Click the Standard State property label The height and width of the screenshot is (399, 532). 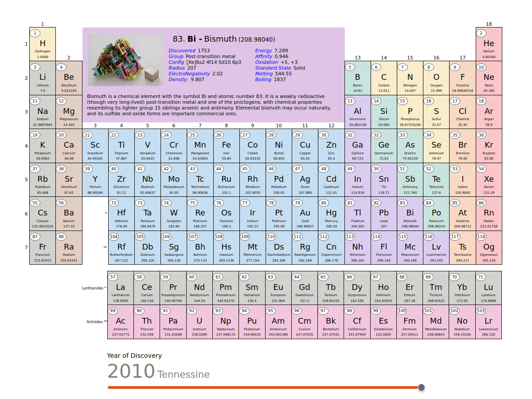click(x=273, y=68)
